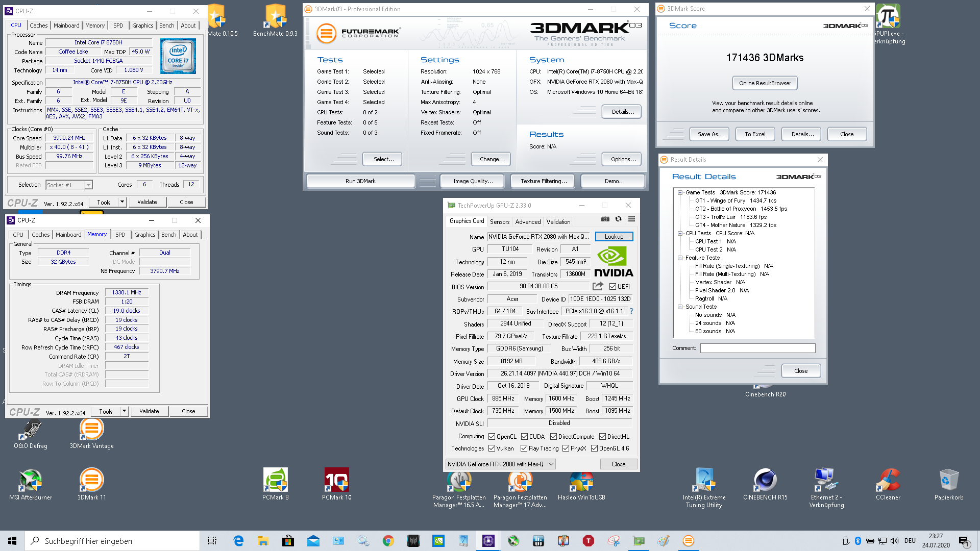Refresh GPU-Z data with refresh icon
This screenshot has height=551, width=980.
coord(618,219)
